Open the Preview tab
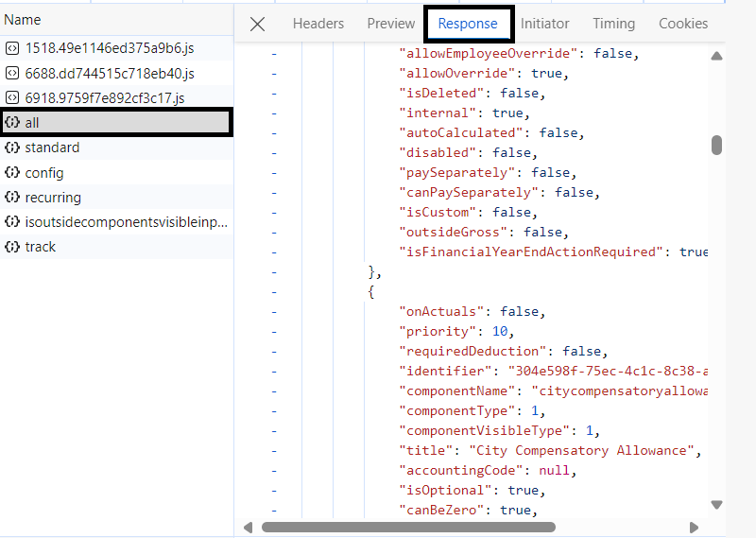Image resolution: width=756 pixels, height=538 pixels. point(390,24)
